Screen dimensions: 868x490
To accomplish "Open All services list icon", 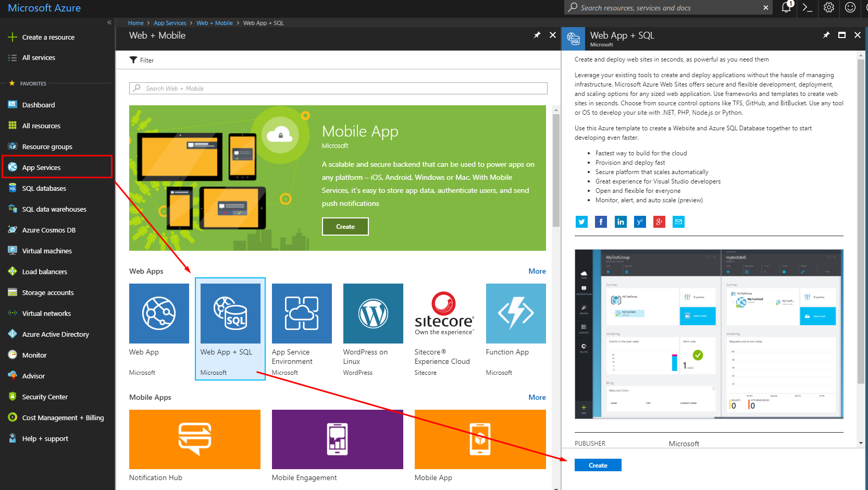I will tap(13, 58).
